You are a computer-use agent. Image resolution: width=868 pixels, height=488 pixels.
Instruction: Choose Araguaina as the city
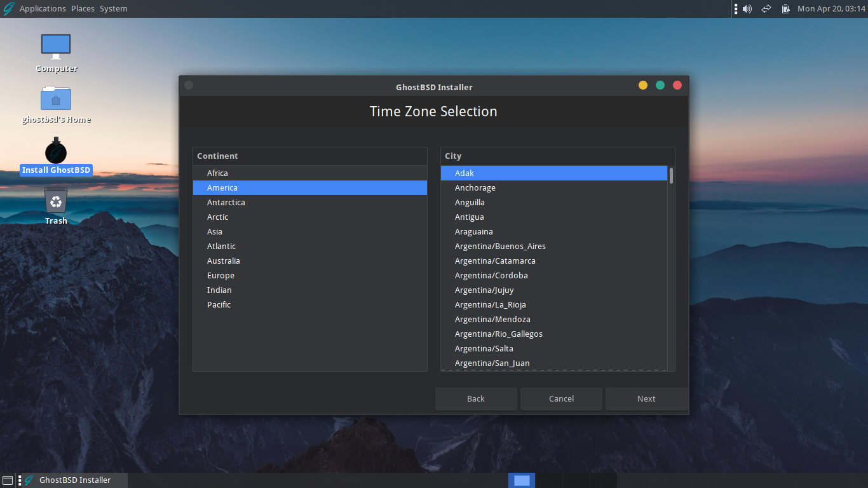coord(554,232)
